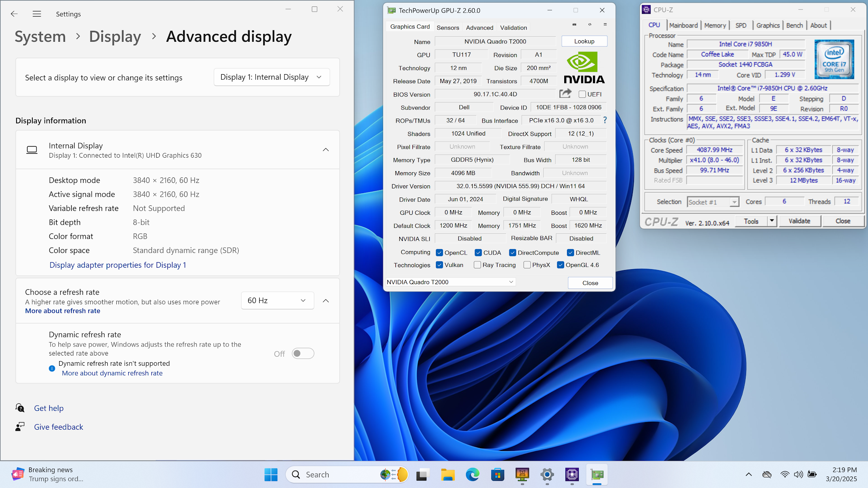Open the Windows Start menu
This screenshot has width=868, height=488.
[271, 475]
